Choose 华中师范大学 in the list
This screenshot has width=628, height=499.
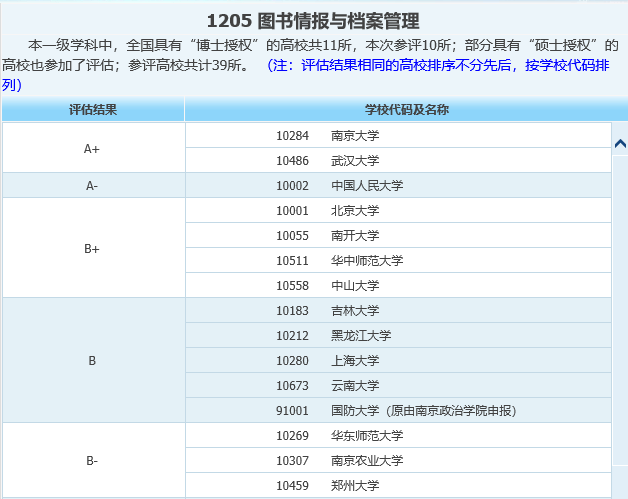(367, 260)
